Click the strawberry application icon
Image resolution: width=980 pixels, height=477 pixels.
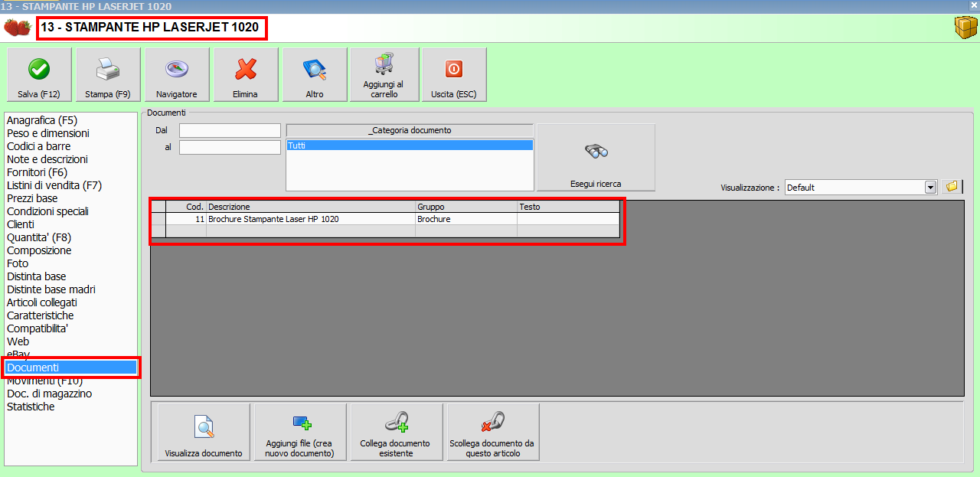tap(18, 28)
